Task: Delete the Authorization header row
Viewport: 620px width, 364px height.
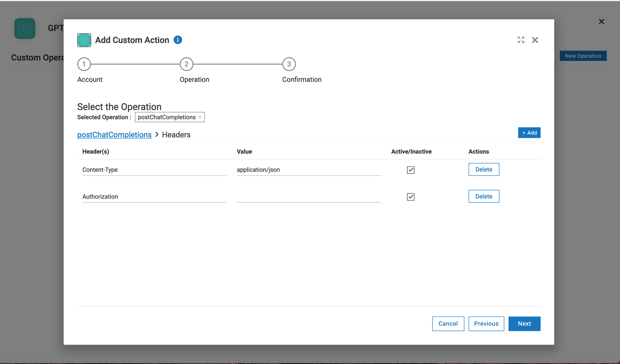Action: coord(484,196)
